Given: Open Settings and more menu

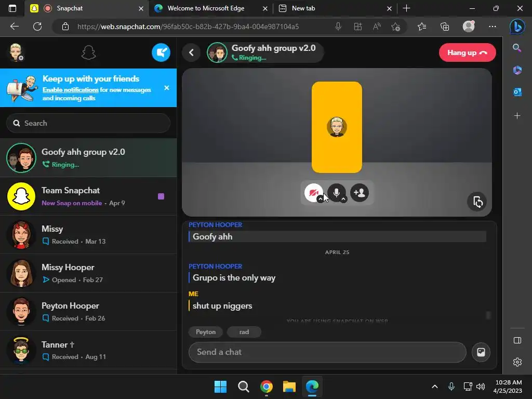Looking at the screenshot, I should pos(493,26).
